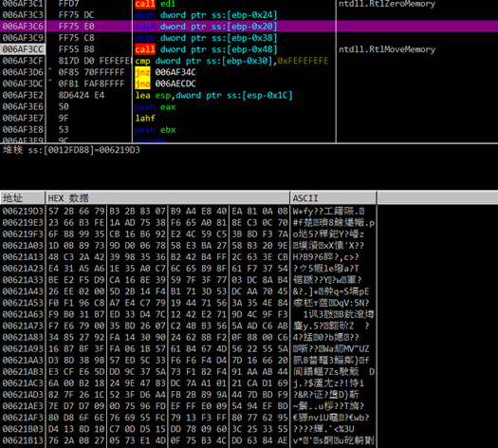Select the jnz 006AF34C jump instruction

click(165, 72)
